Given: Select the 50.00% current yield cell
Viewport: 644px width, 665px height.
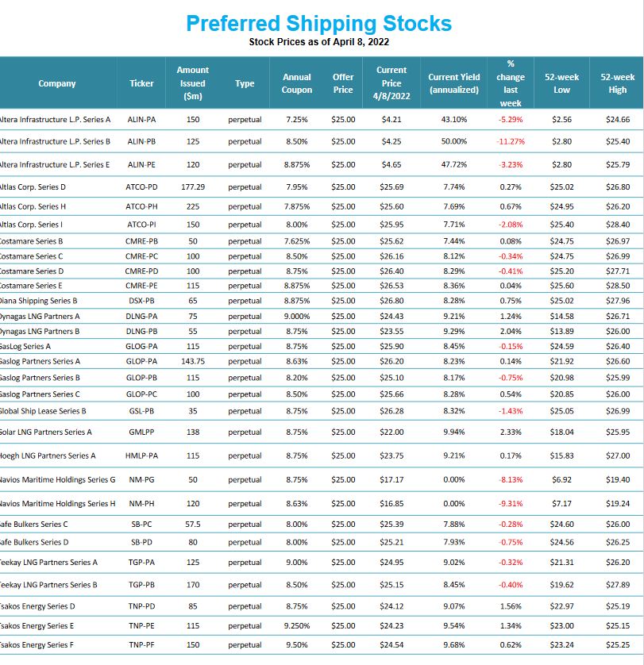Looking at the screenshot, I should tap(453, 142).
